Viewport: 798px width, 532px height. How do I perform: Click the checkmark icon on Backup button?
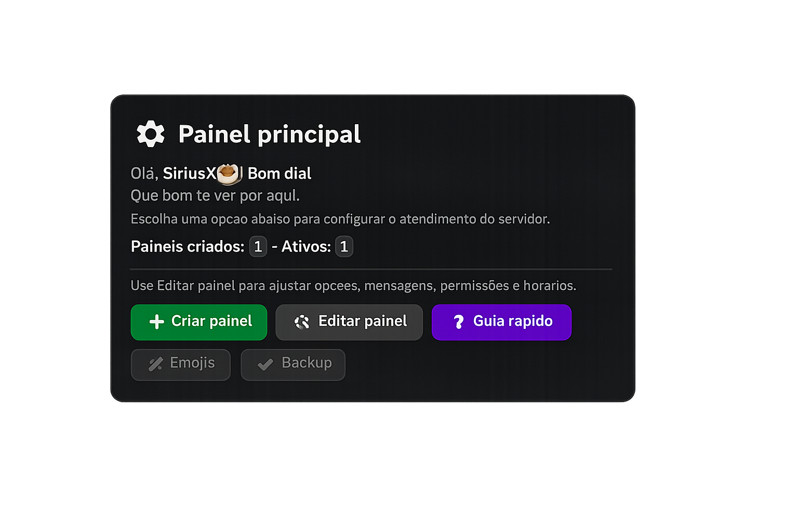tap(265, 364)
